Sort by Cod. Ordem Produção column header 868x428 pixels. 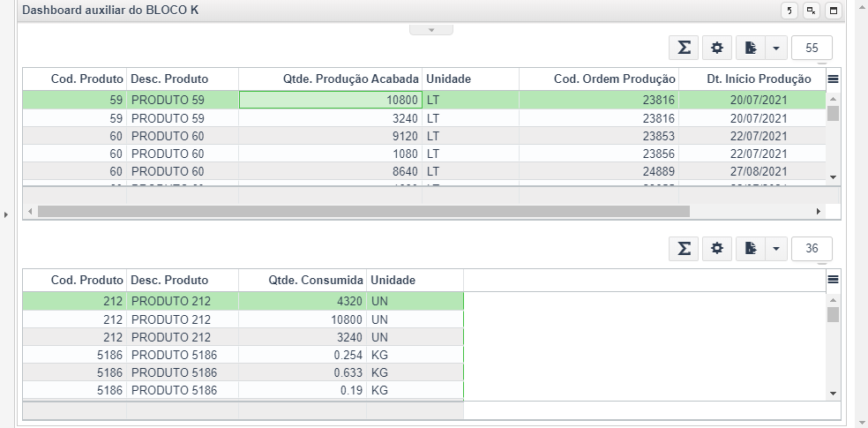(599, 79)
